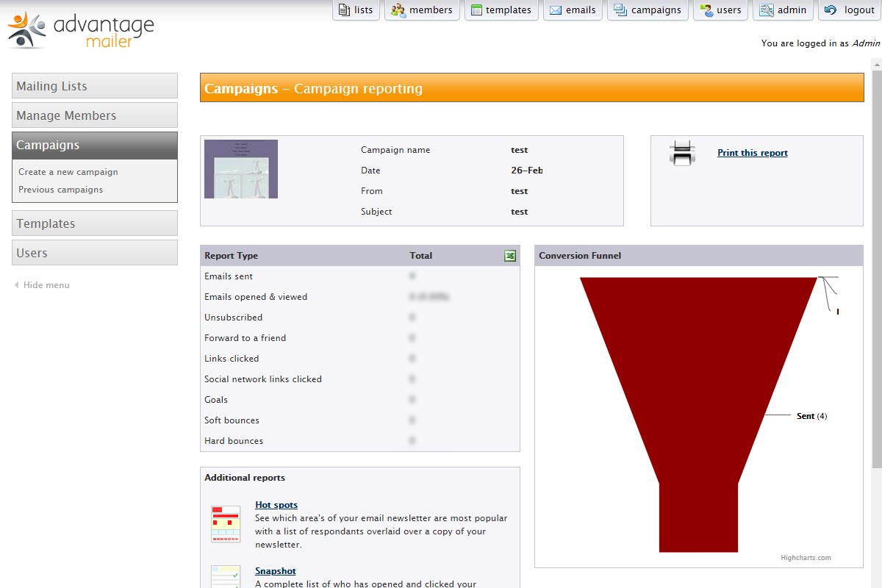Viewport: 882px width, 588px height.
Task: Click Create a new campaign link
Action: (x=68, y=172)
